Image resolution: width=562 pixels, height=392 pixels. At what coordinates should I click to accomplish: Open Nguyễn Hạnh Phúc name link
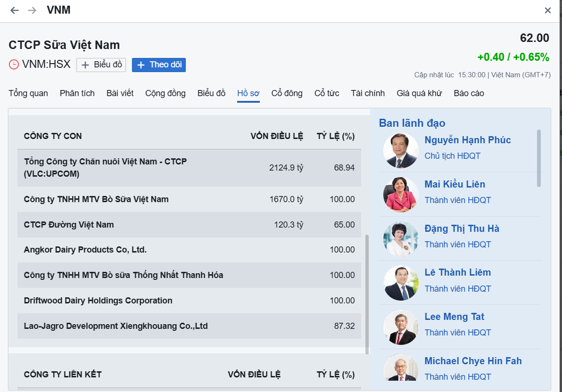468,140
